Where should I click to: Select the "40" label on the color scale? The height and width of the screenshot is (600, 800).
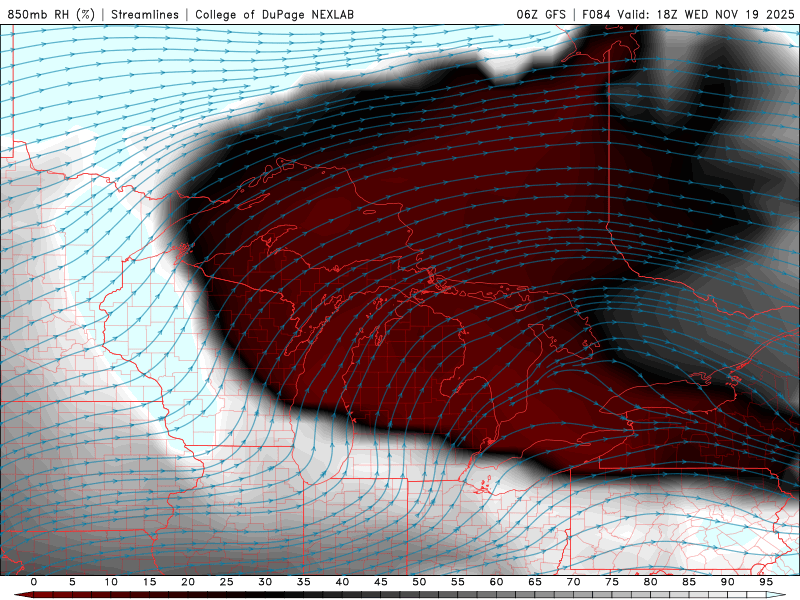click(x=342, y=582)
